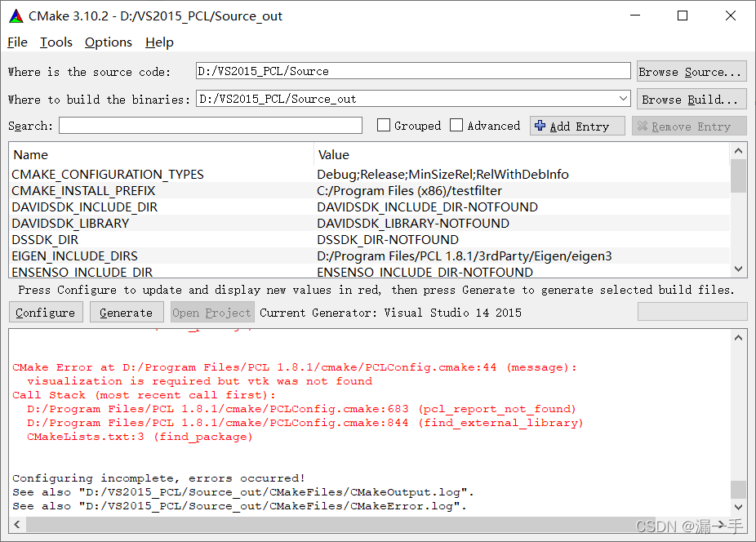The height and width of the screenshot is (542, 756).
Task: Open the Tools menu
Action: (x=56, y=42)
